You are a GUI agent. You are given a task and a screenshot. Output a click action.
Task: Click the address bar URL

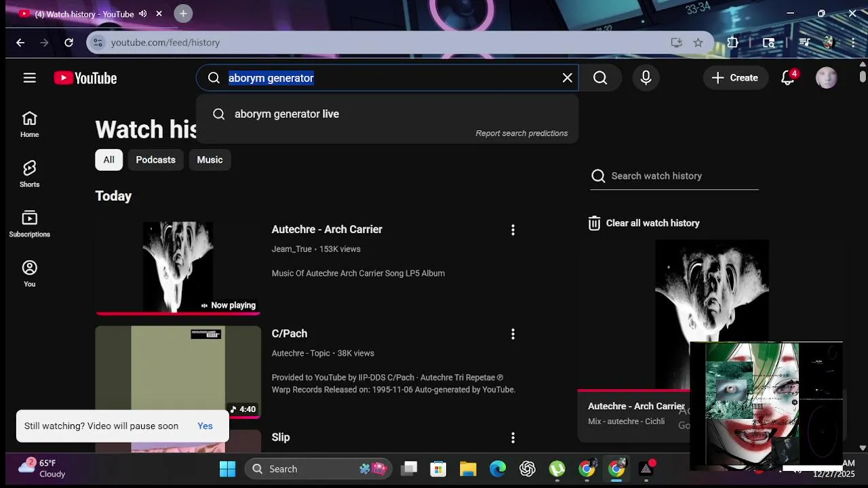[x=165, y=42]
